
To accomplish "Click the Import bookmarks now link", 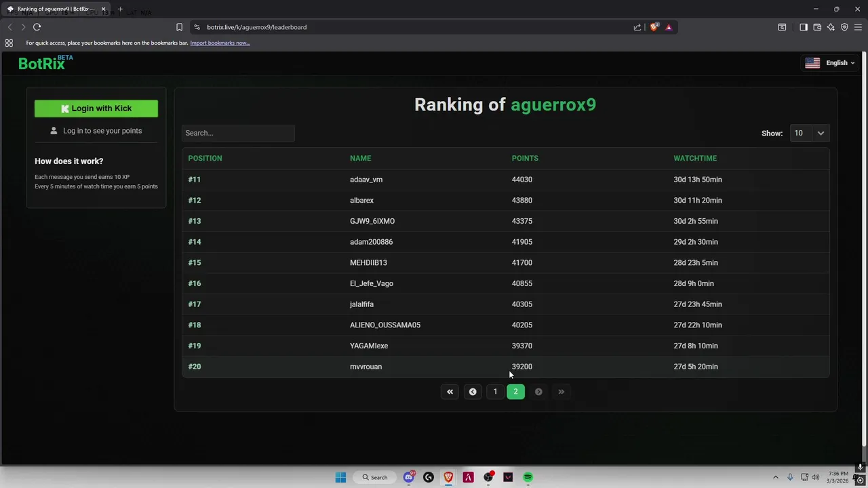I will click(220, 43).
